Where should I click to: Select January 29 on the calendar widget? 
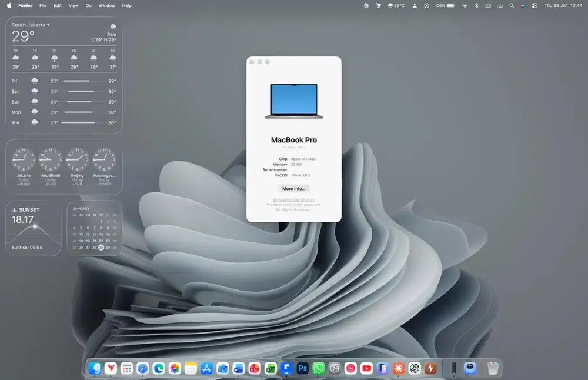pyautogui.click(x=101, y=248)
